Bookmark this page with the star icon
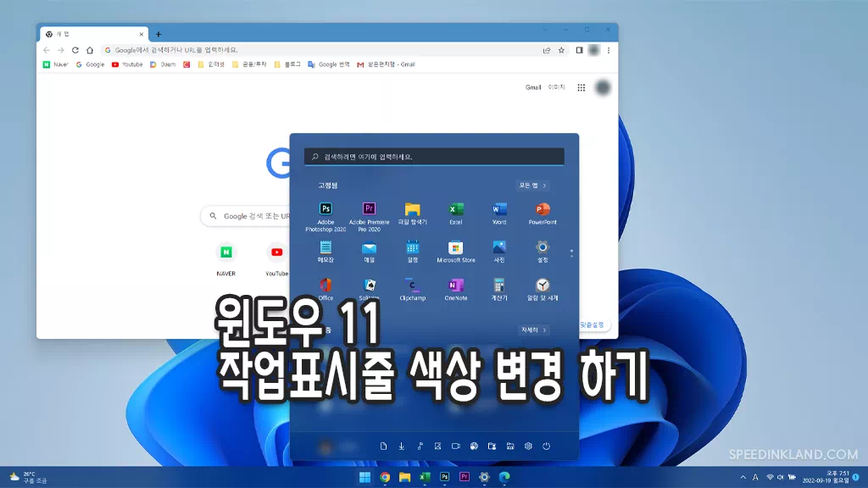Image resolution: width=868 pixels, height=488 pixels. (561, 50)
